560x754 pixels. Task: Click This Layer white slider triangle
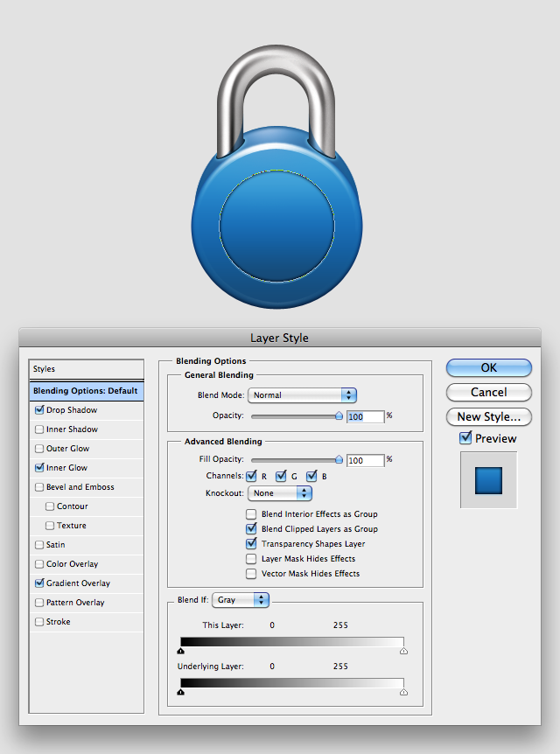(x=403, y=651)
